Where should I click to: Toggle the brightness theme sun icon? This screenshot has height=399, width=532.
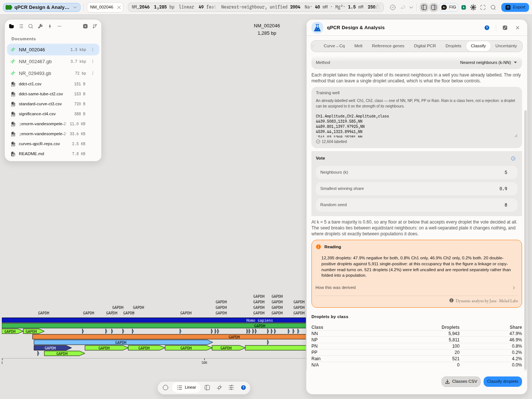tap(473, 7)
